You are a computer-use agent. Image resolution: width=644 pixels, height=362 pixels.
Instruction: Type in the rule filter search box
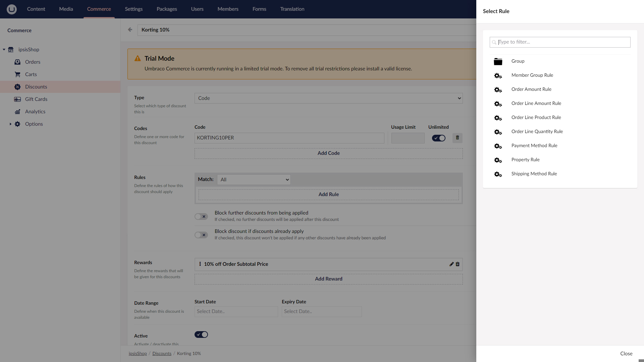(559, 42)
